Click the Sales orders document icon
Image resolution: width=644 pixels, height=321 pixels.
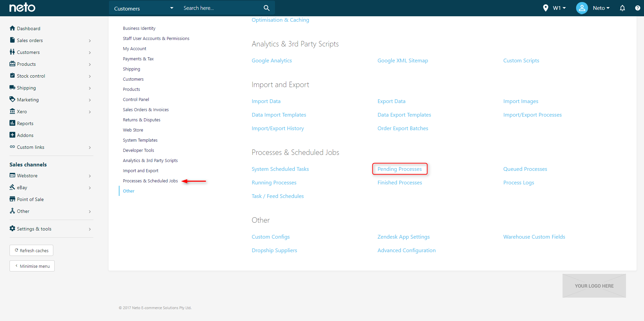pos(13,40)
